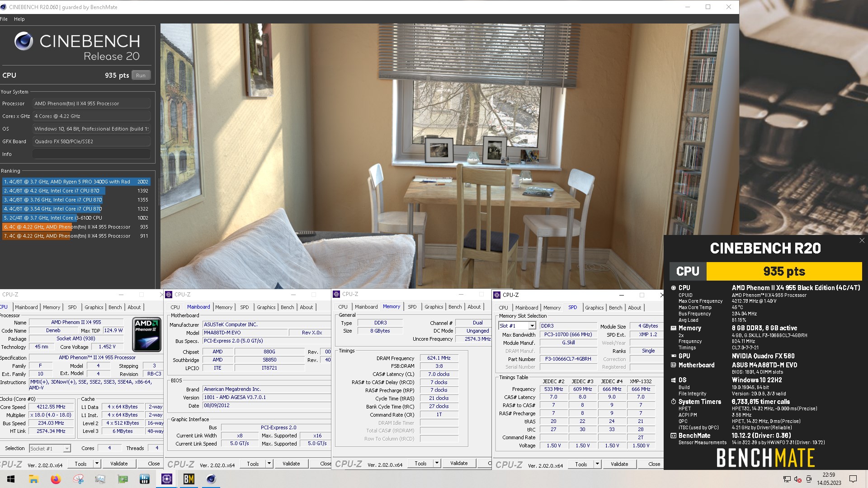Click Validate in Memory CPU-Z window
The image size is (868, 488).
(459, 463)
